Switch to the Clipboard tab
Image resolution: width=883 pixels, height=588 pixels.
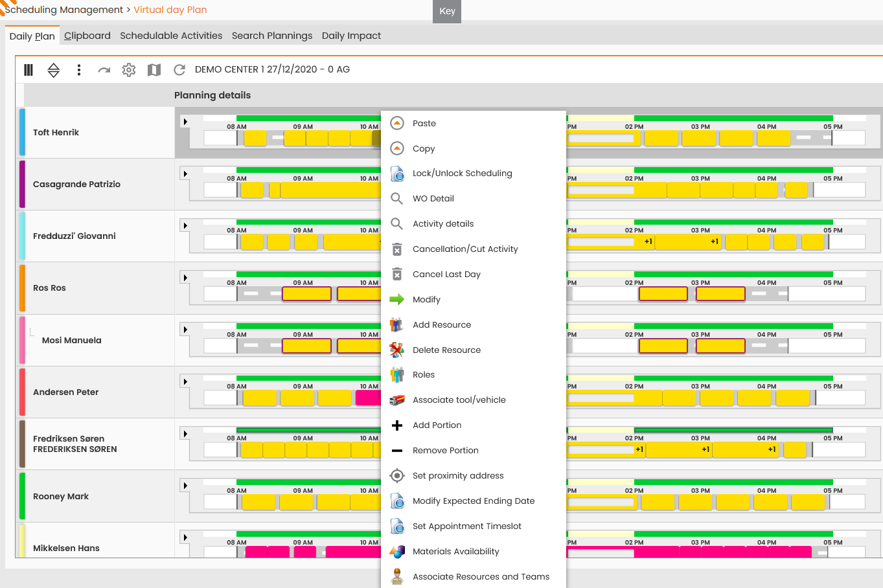pyautogui.click(x=87, y=36)
